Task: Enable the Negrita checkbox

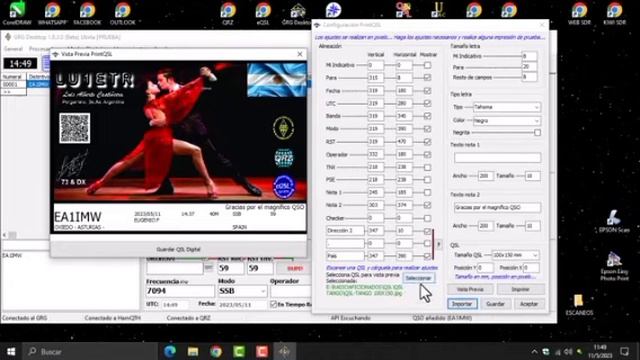Action: tap(538, 133)
